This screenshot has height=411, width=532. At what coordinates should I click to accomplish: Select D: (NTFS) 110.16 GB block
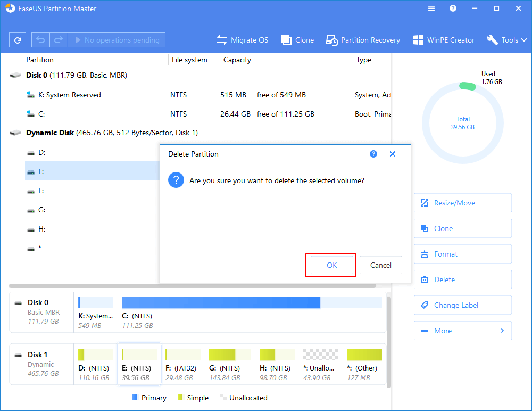[x=95, y=365]
